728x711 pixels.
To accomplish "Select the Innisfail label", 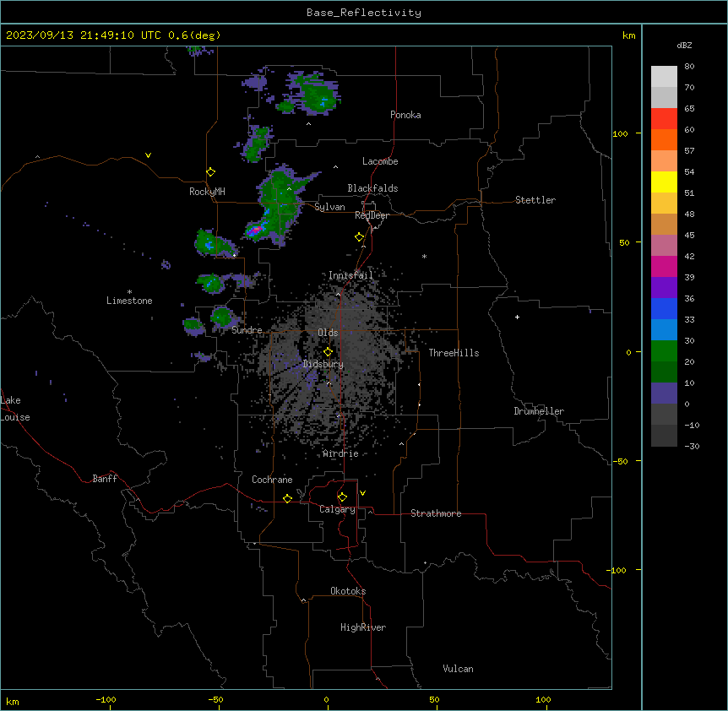I will coord(351,275).
